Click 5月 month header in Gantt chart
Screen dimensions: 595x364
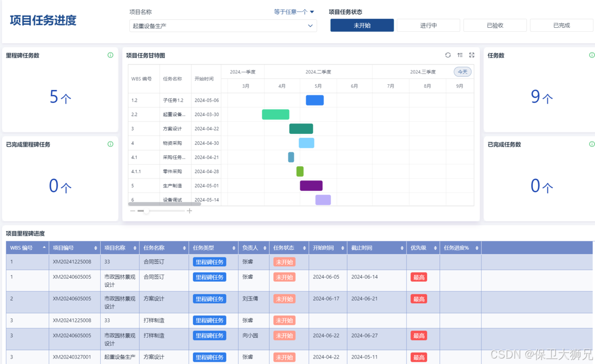coord(318,86)
